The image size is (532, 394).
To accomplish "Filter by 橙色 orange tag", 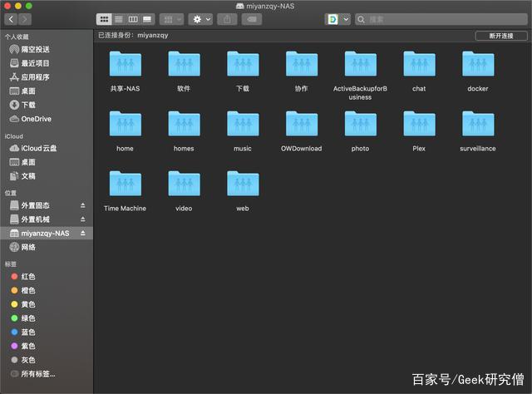I will (47, 291).
